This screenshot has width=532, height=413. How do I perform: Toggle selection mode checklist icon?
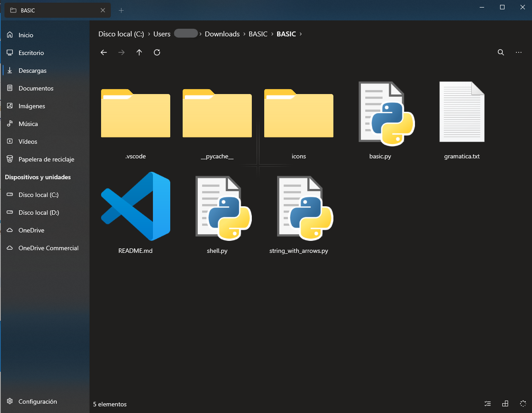488,404
